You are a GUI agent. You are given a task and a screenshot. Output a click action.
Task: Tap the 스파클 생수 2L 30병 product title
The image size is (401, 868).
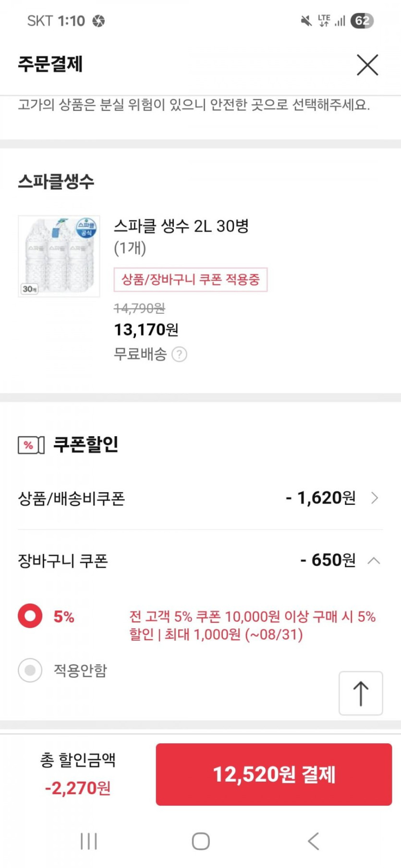pyautogui.click(x=181, y=226)
